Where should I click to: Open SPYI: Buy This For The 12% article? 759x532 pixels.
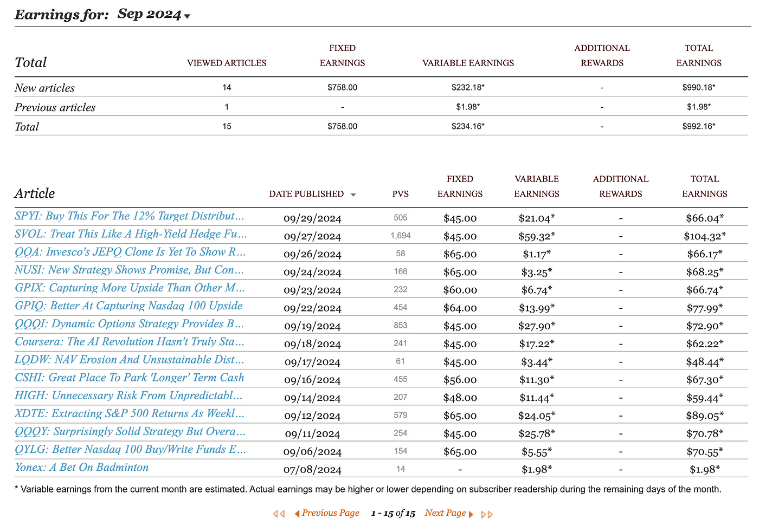129,216
